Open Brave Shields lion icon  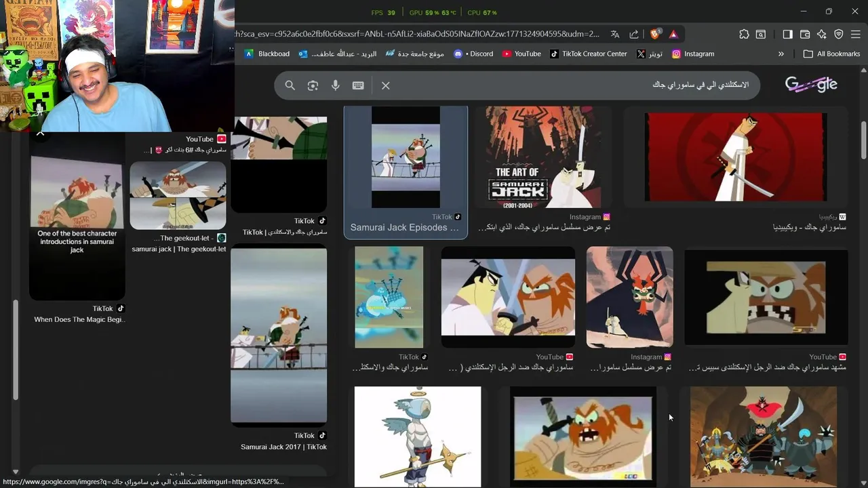(x=655, y=34)
